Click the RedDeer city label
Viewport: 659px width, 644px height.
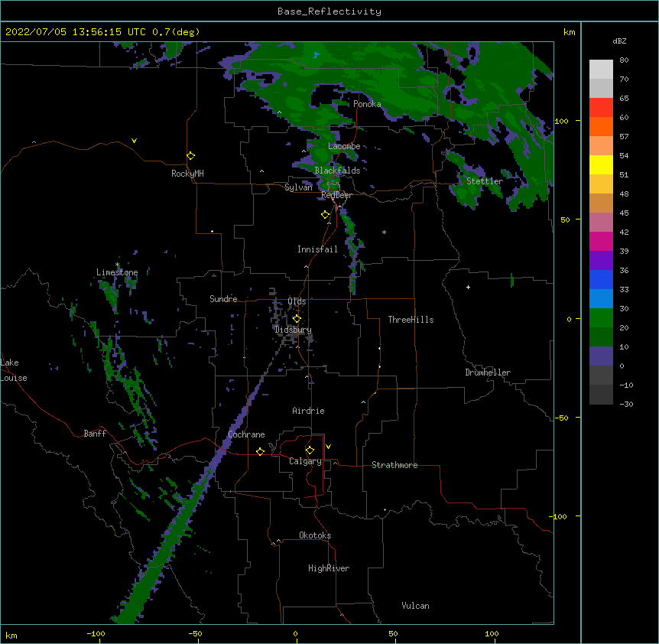pos(336,195)
